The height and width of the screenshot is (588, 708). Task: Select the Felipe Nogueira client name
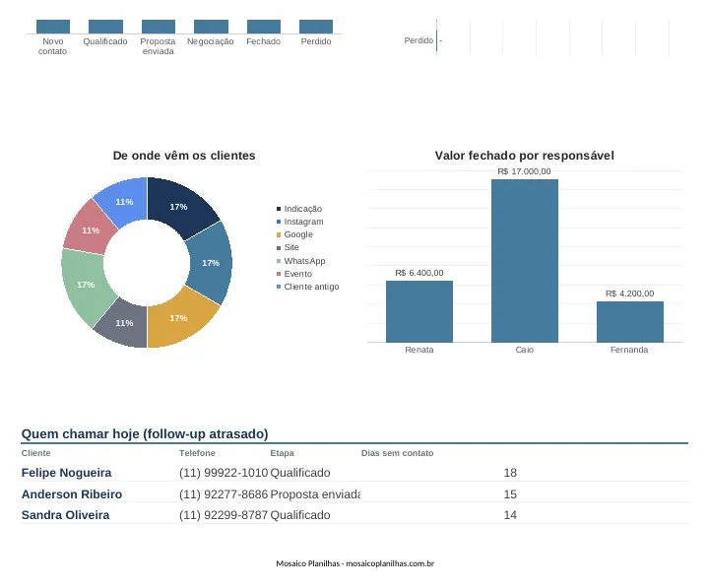[x=66, y=473]
